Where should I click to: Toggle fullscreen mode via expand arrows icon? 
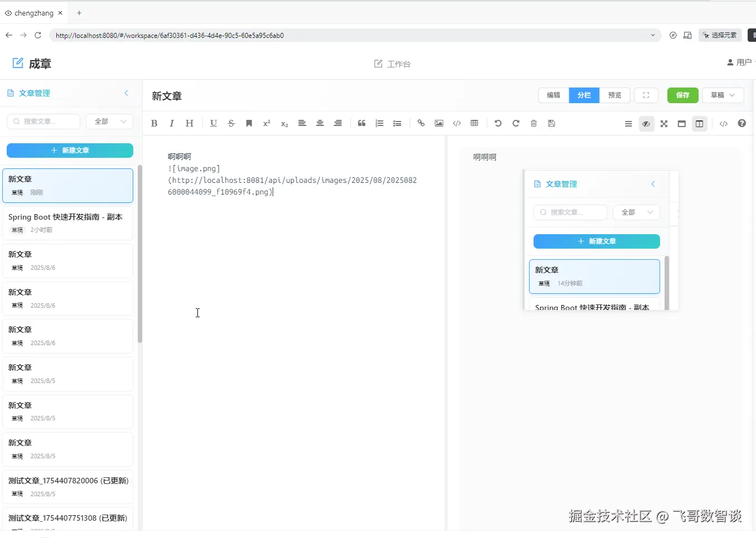[664, 124]
